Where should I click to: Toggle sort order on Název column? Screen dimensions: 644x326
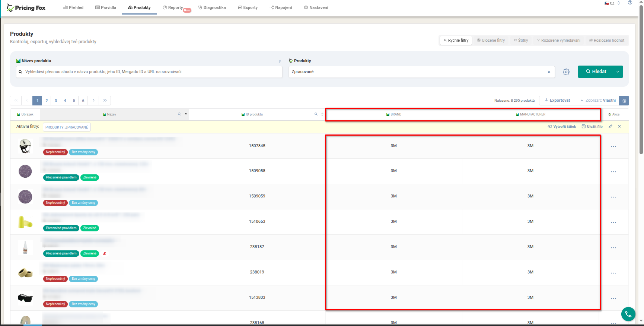(186, 114)
